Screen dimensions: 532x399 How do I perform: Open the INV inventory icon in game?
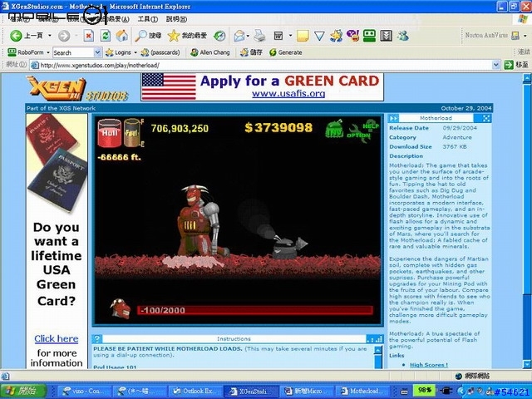tap(334, 129)
